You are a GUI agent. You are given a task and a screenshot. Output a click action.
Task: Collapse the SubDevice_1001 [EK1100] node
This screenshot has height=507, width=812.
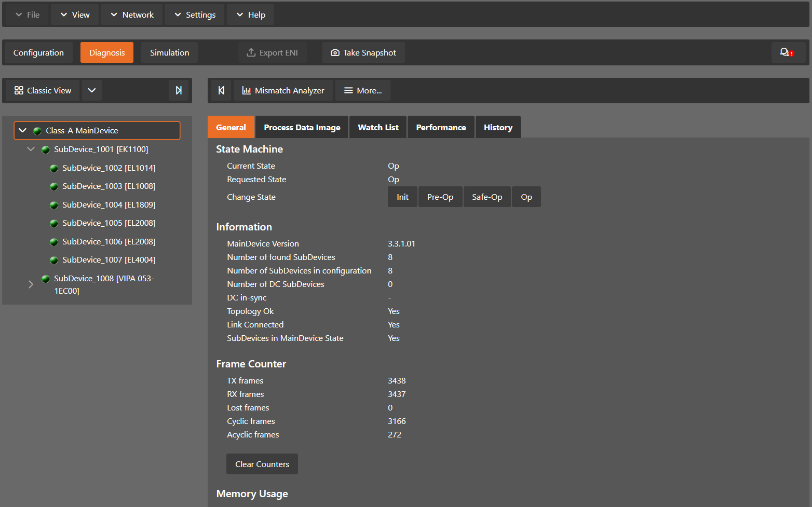[x=31, y=149]
